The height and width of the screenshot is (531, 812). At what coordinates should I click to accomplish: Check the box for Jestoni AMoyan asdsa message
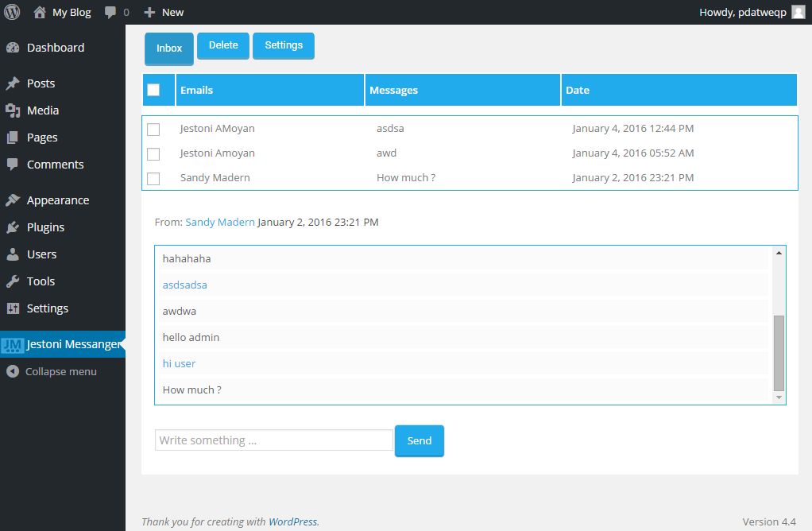click(153, 129)
